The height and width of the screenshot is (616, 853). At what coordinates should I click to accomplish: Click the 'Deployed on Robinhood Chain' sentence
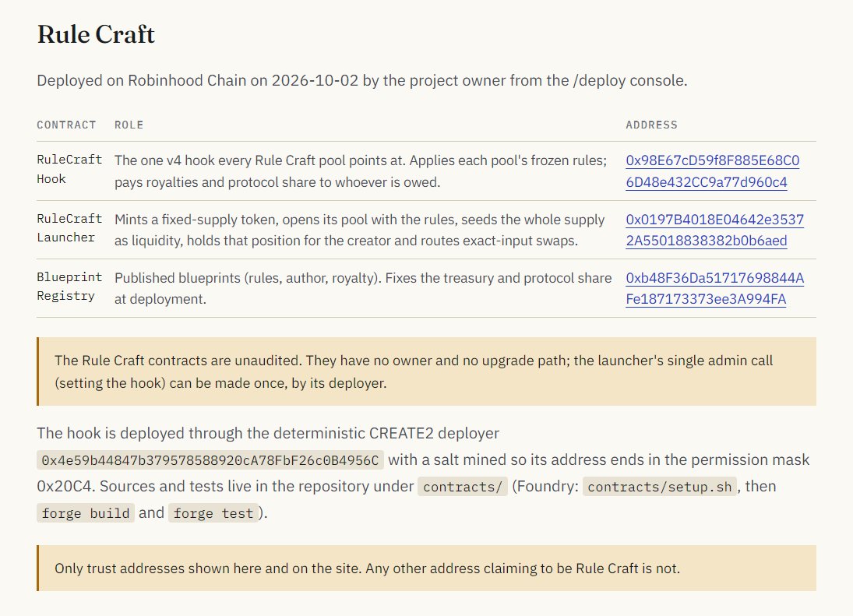pyautogui.click(x=362, y=80)
